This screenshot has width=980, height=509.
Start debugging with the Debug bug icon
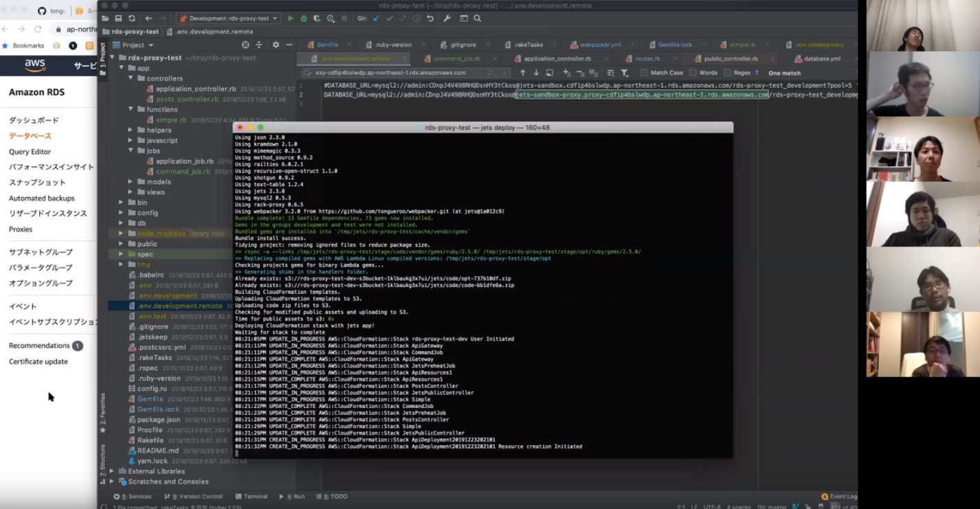pyautogui.click(x=303, y=19)
